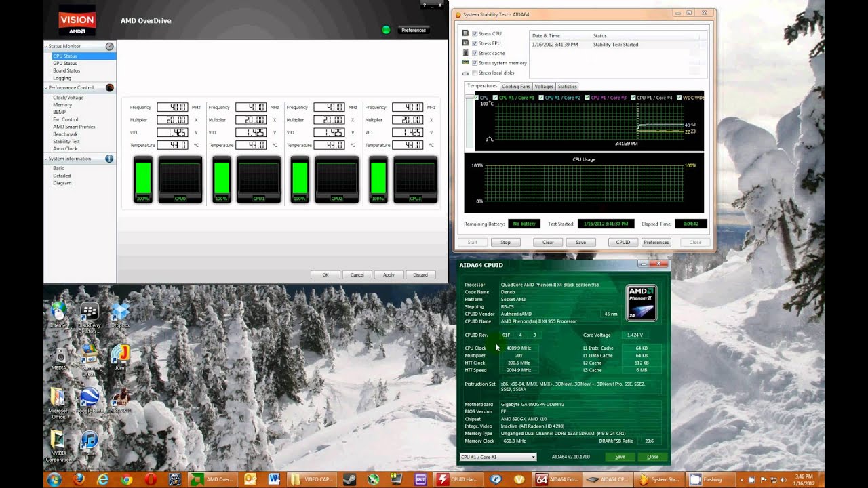Image resolution: width=868 pixels, height=488 pixels.
Task: Open Microsoft Word from the taskbar
Action: click(x=274, y=479)
